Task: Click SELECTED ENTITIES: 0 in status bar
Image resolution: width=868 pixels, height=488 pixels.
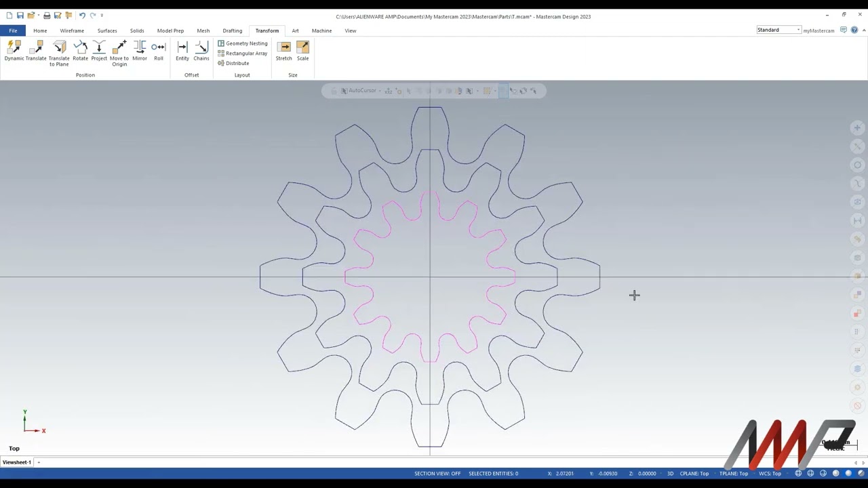Action: [x=493, y=473]
